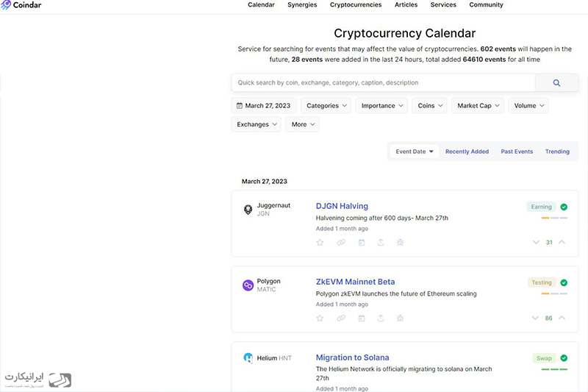Share the ZkEVM Mainnet Beta event
Image resolution: width=588 pixels, height=392 pixels.
pyautogui.click(x=381, y=318)
